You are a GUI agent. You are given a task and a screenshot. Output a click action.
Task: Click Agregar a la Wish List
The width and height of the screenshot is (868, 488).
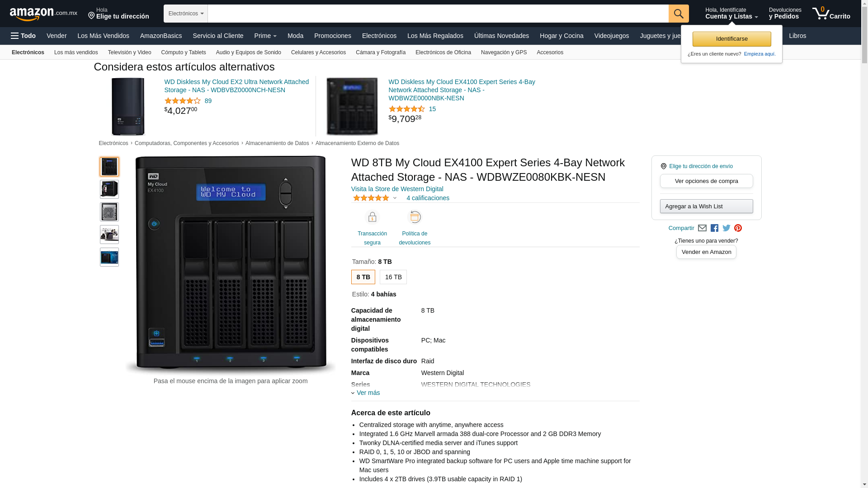[706, 206]
